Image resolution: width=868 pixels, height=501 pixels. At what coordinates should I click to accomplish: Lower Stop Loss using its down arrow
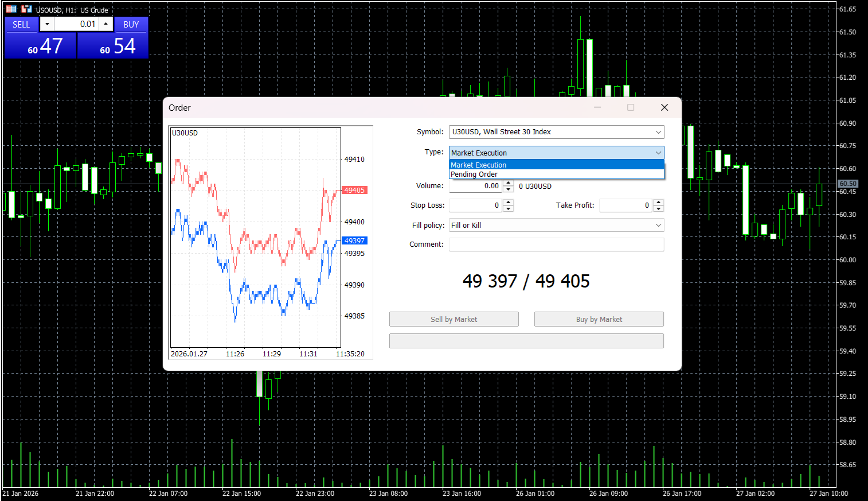(x=508, y=208)
